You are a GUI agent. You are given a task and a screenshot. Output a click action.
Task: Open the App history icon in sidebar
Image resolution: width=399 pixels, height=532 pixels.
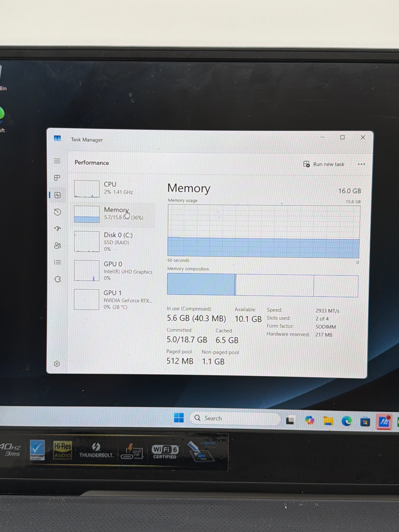[58, 212]
